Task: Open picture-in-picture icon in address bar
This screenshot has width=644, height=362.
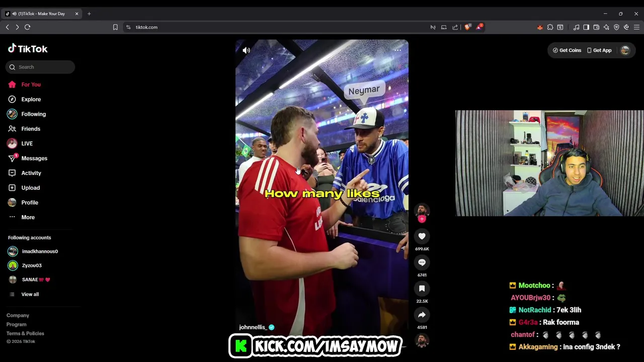Action: click(444, 27)
